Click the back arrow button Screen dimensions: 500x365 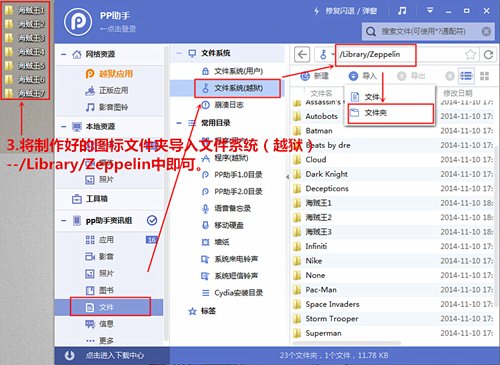tap(302, 54)
